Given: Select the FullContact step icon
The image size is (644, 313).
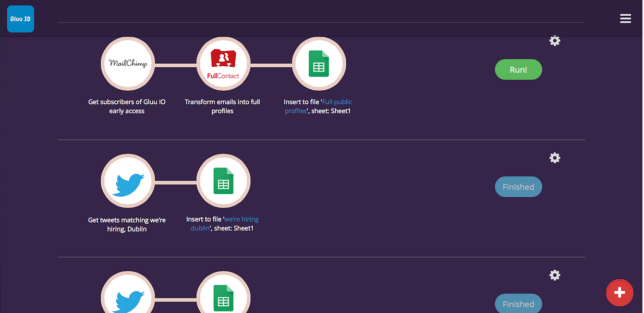Looking at the screenshot, I should [x=223, y=64].
